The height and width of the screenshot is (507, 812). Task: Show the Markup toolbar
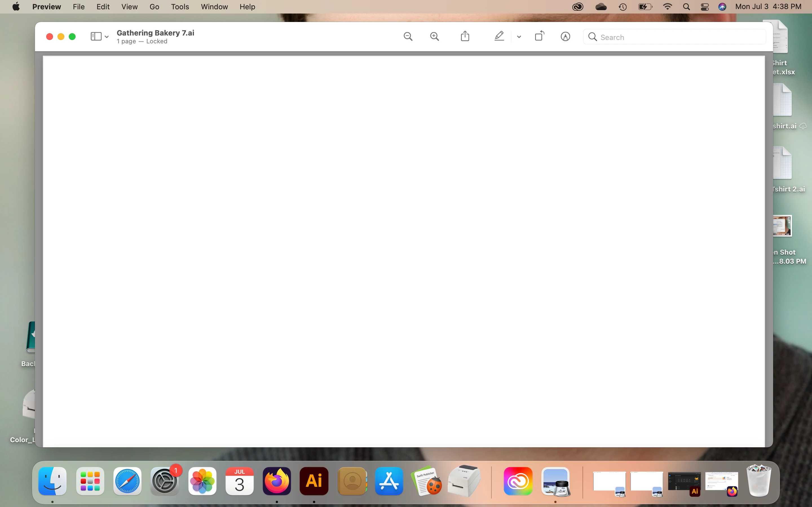pyautogui.click(x=565, y=37)
